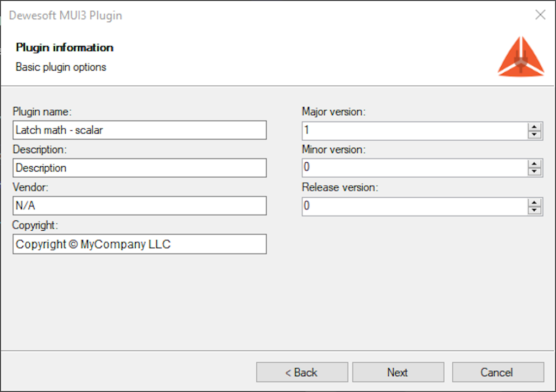Click the 'Dewesoft MUI3 Plugin' window title

(x=65, y=16)
